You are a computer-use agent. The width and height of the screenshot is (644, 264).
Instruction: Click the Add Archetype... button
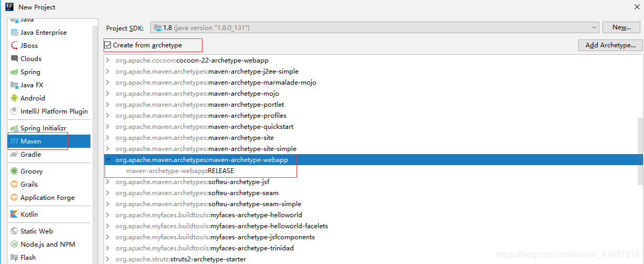[610, 45]
